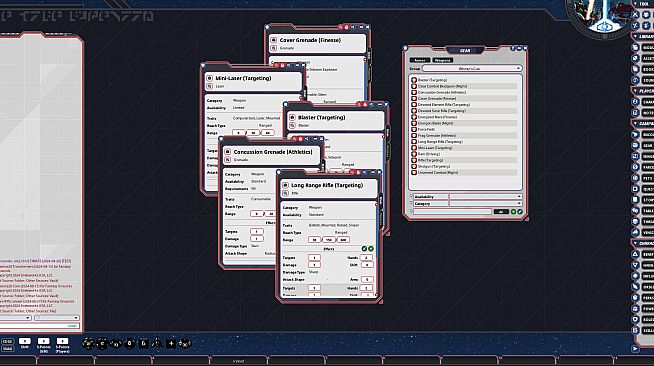Choose the d6 die icon
Image resolution: width=654 pixels, height=366 pixels.
coord(143,343)
